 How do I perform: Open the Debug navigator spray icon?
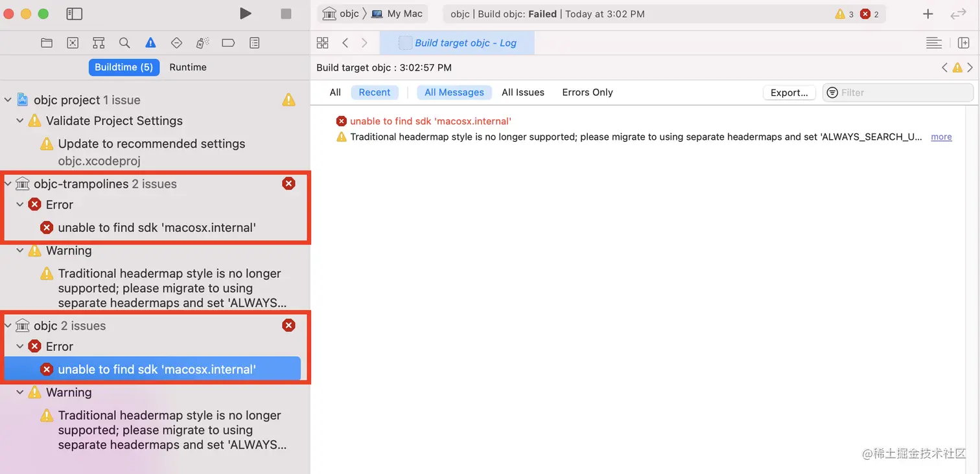(x=202, y=43)
